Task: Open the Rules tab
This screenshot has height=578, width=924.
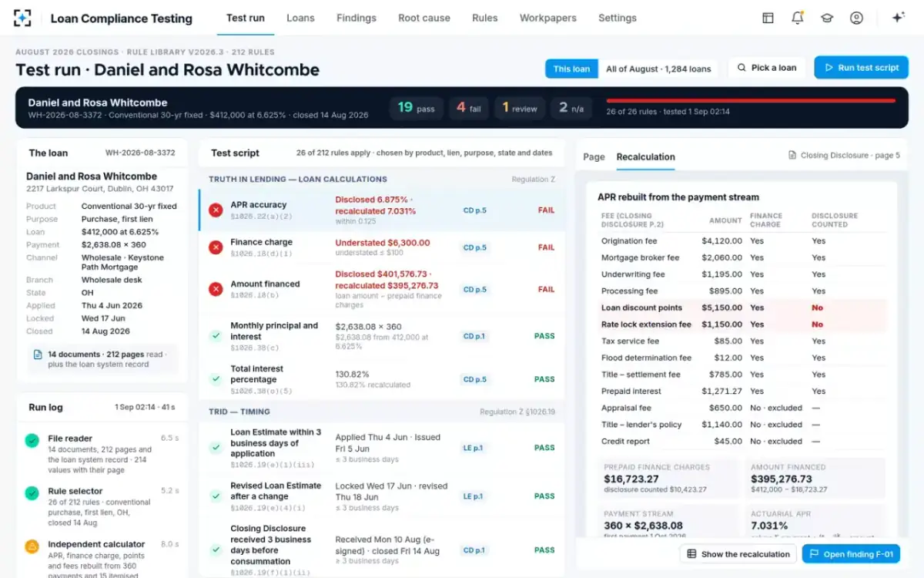Action: coord(485,18)
